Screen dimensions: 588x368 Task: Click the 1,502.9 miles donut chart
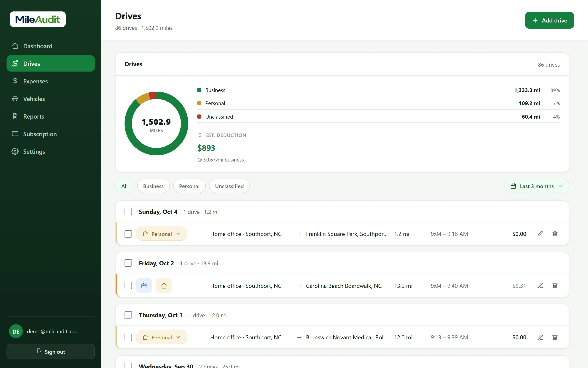pos(156,123)
